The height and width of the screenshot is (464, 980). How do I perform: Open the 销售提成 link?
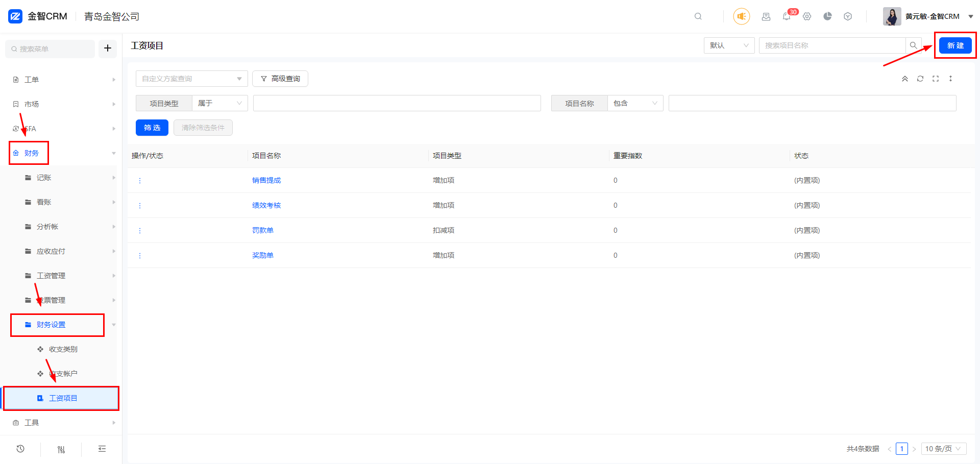(266, 180)
